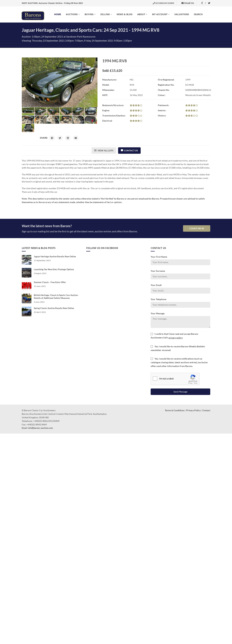This screenshot has height=644, width=232.
Task: Click Your First Name input field
Action: click(180, 262)
